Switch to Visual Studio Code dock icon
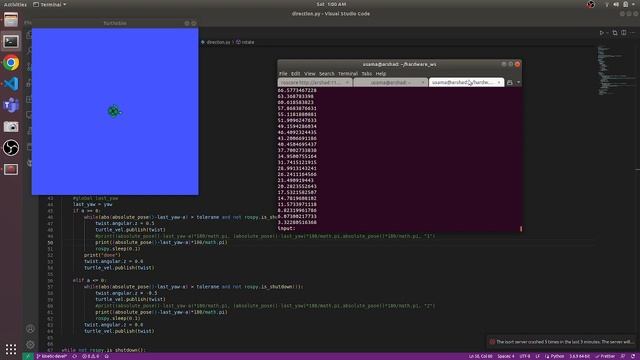The width and height of the screenshot is (640, 360). click(x=11, y=84)
